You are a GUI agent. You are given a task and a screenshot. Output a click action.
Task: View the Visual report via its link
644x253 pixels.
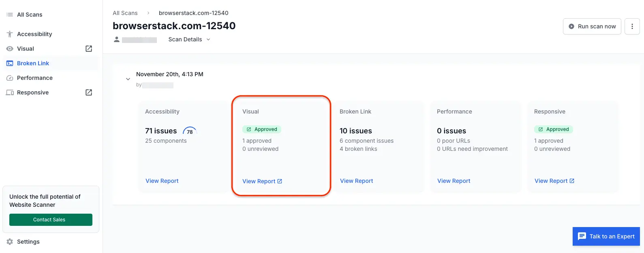[259, 181]
